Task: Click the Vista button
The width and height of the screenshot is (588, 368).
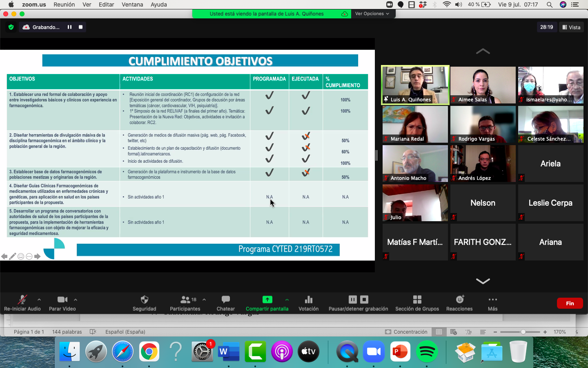Action: coord(571,27)
